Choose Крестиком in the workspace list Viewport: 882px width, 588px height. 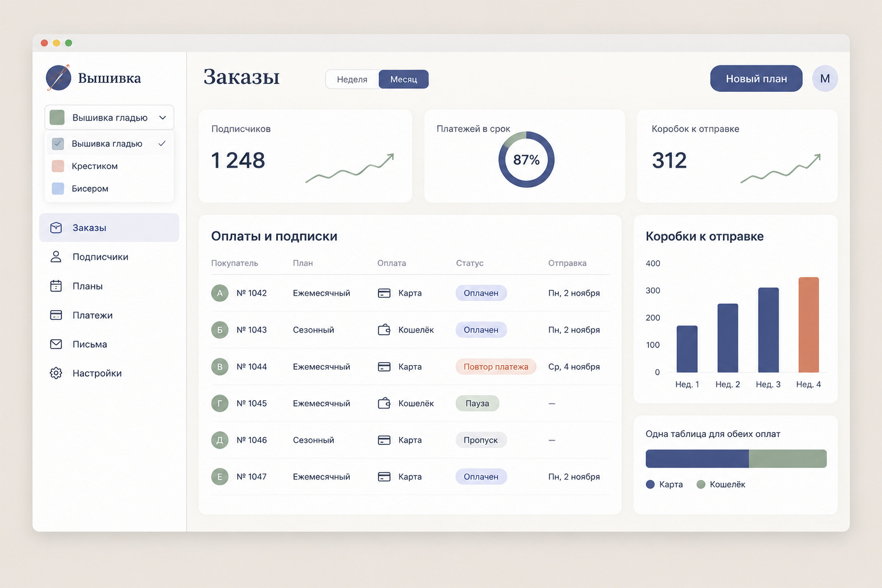(x=109, y=166)
